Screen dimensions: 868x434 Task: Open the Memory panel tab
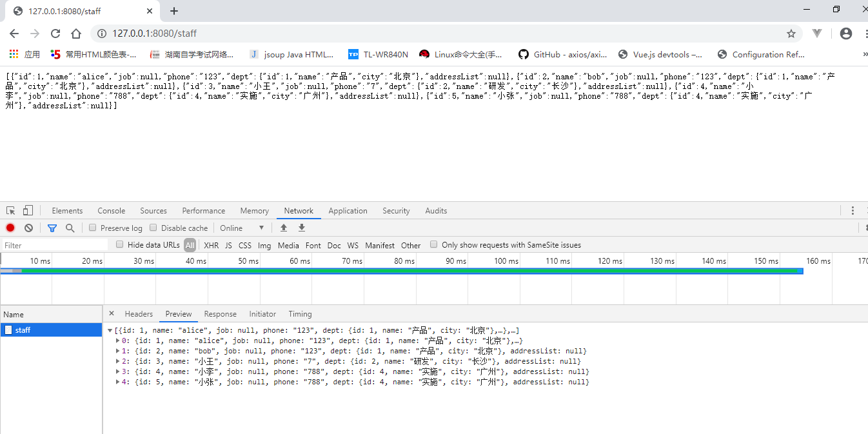pos(255,211)
